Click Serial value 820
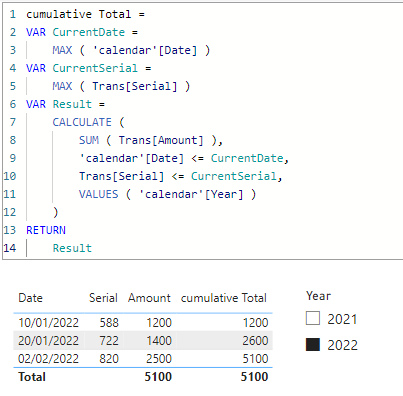Image resolution: width=403 pixels, height=396 pixels. tap(109, 358)
